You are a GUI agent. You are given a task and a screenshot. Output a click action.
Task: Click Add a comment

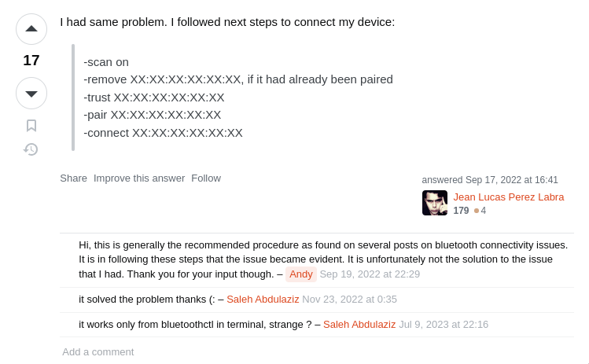pos(98,352)
